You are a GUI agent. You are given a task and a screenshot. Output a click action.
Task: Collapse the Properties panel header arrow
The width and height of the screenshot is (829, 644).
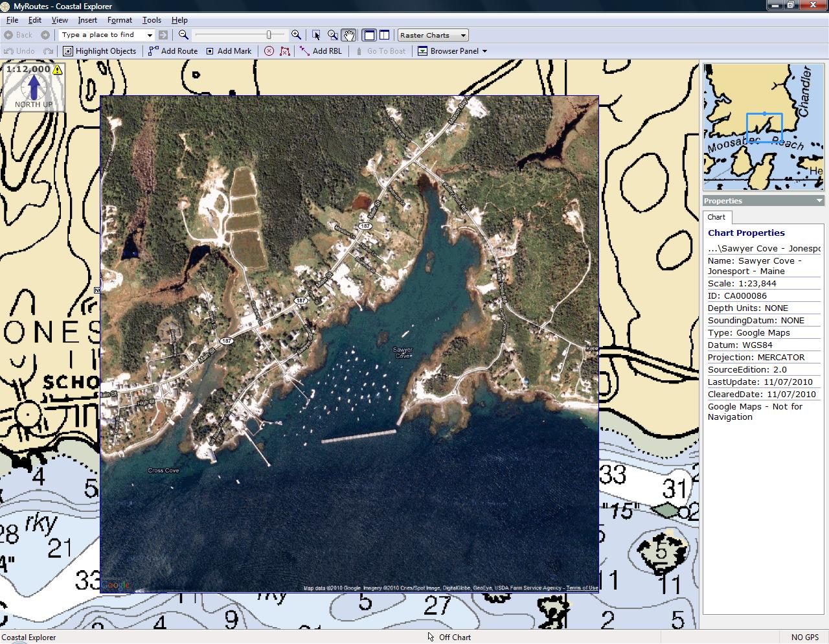(x=819, y=201)
